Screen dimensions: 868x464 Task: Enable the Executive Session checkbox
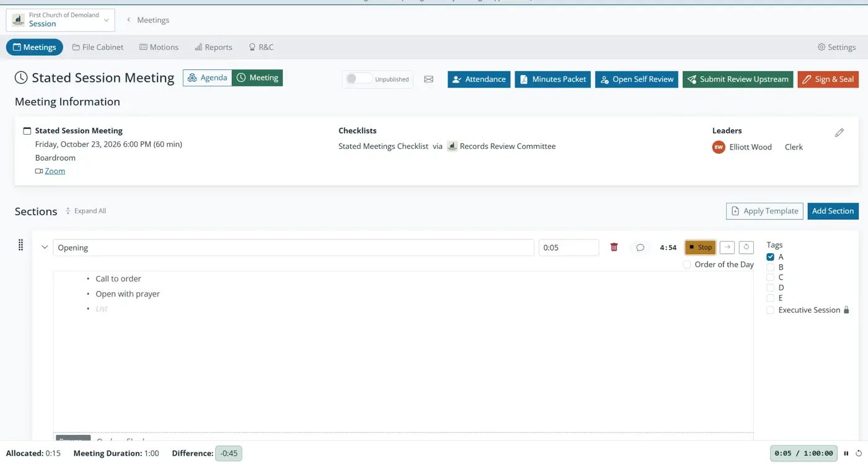pos(770,310)
